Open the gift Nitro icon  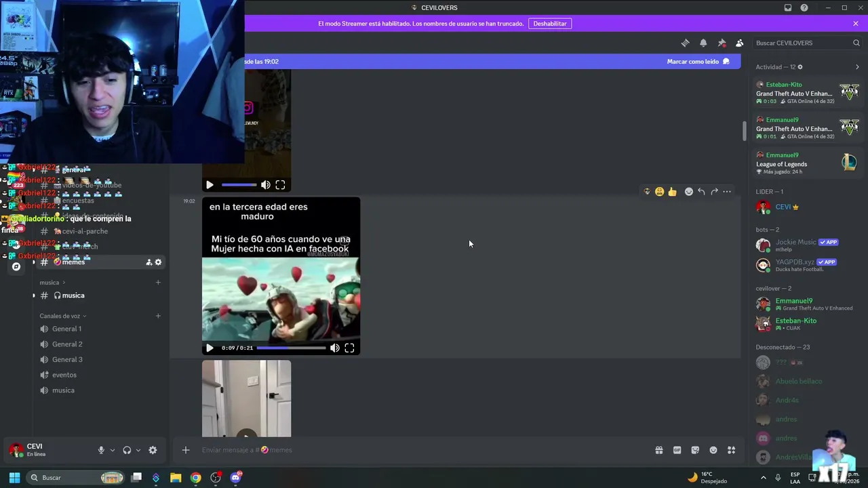click(659, 450)
